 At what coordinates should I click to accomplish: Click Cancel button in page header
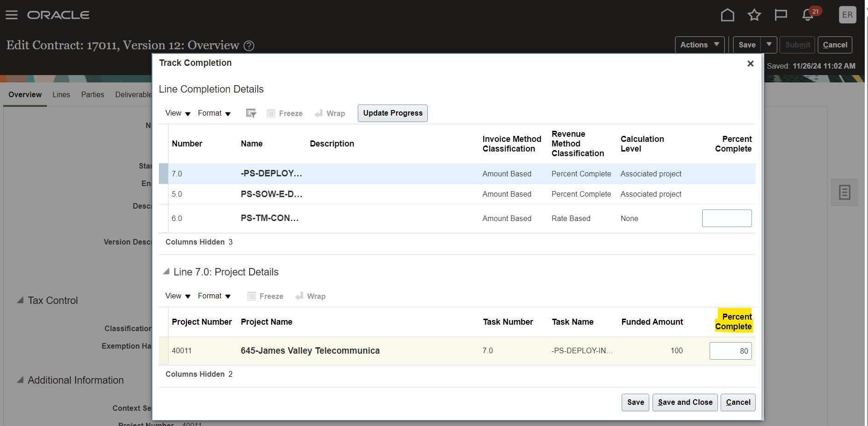pyautogui.click(x=835, y=45)
